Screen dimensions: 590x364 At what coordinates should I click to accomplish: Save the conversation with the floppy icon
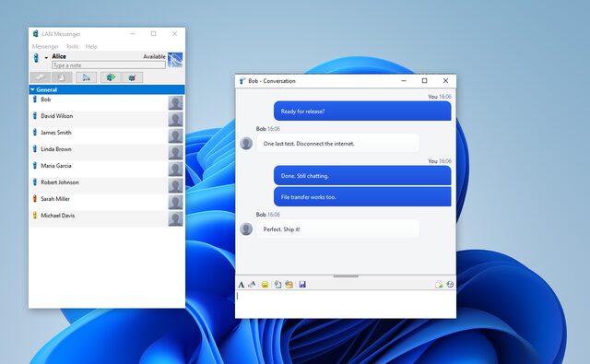(x=302, y=284)
